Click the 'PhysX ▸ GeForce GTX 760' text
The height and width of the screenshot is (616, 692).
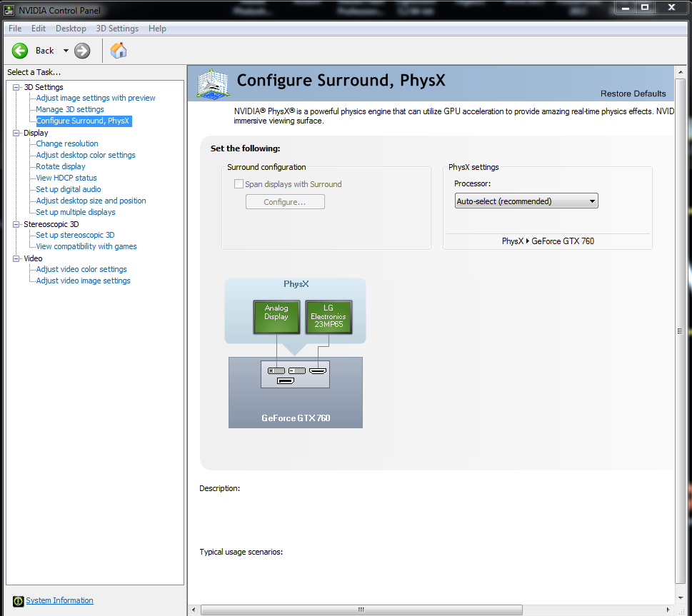pos(548,241)
